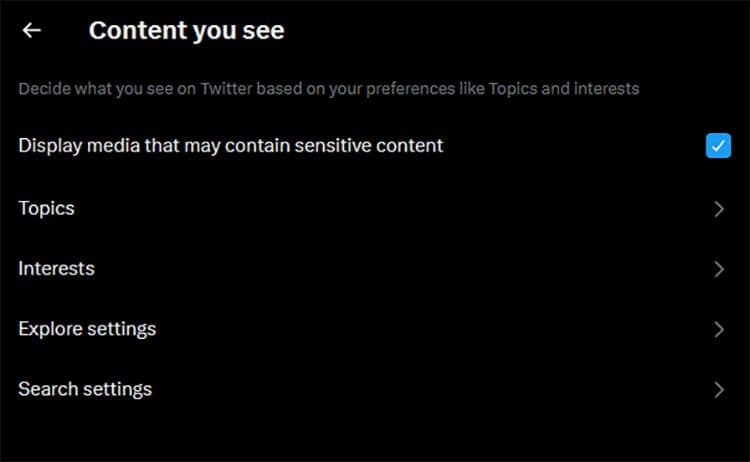Open the Topics settings row
Screen dimensions: 750x462
click(370, 209)
